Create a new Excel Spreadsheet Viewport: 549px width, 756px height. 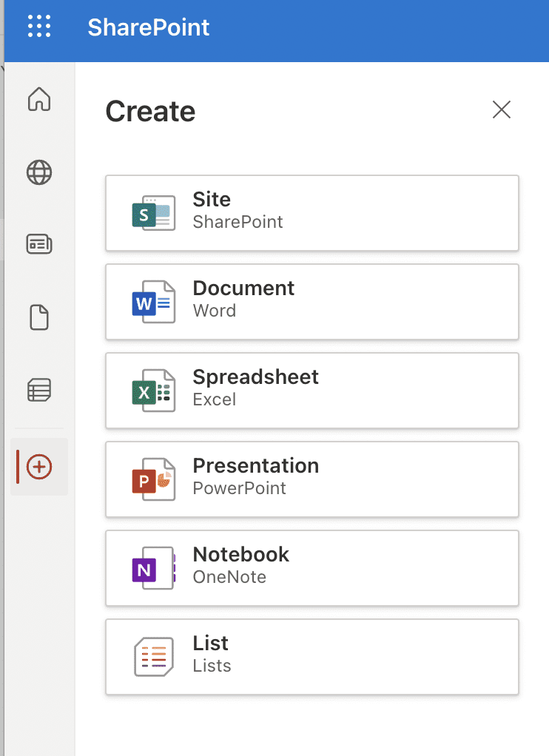[x=312, y=390]
